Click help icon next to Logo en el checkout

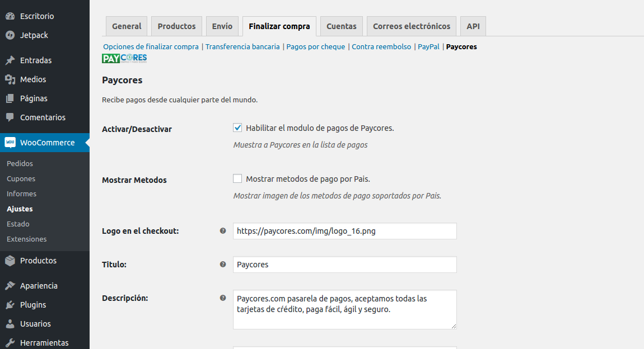coord(223,231)
